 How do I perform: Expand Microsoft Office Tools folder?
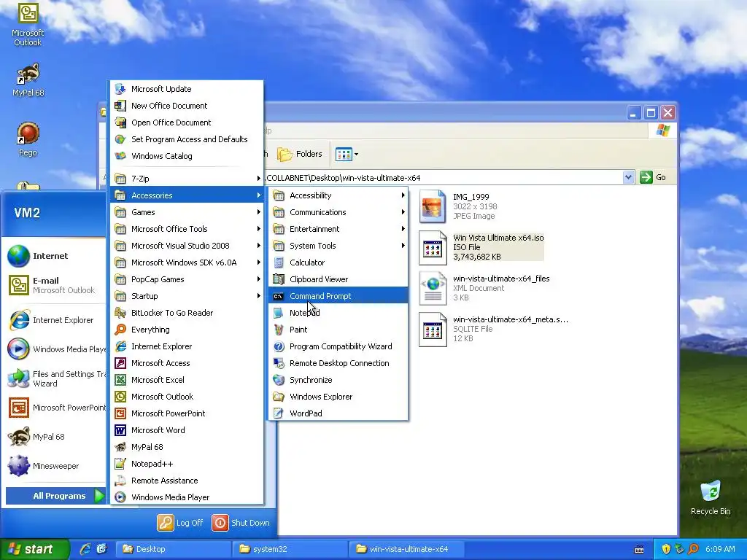[x=187, y=228]
